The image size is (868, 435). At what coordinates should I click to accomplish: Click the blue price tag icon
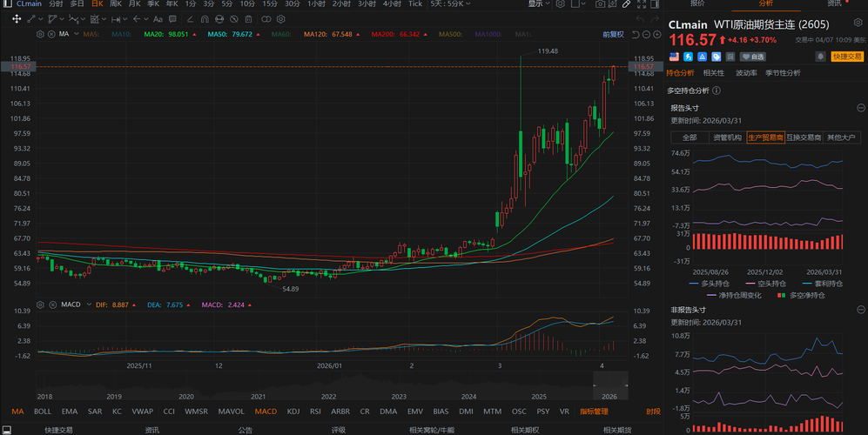click(717, 57)
